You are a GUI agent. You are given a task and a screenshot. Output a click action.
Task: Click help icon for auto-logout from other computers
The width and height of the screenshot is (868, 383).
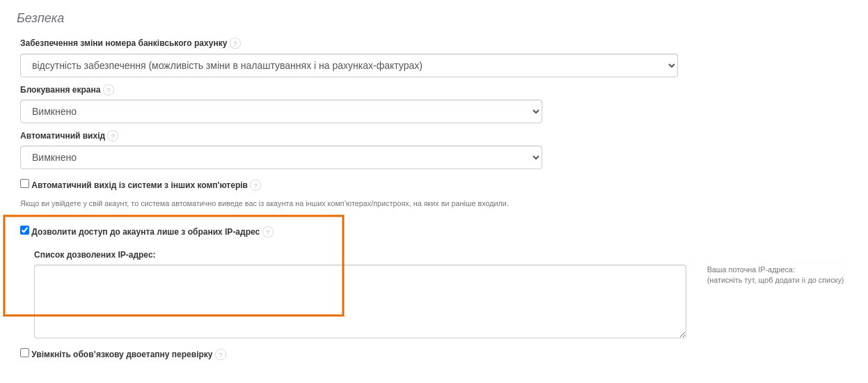click(x=255, y=185)
